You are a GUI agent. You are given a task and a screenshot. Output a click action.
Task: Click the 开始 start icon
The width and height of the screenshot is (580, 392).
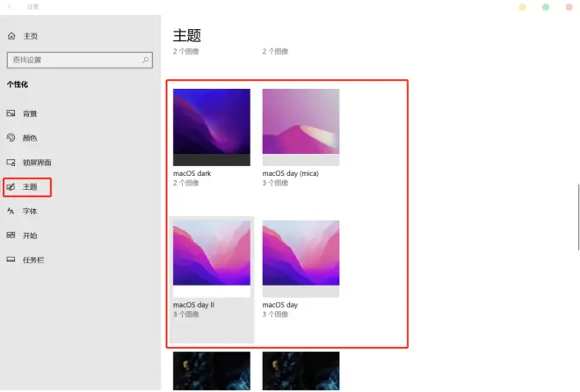tap(11, 236)
